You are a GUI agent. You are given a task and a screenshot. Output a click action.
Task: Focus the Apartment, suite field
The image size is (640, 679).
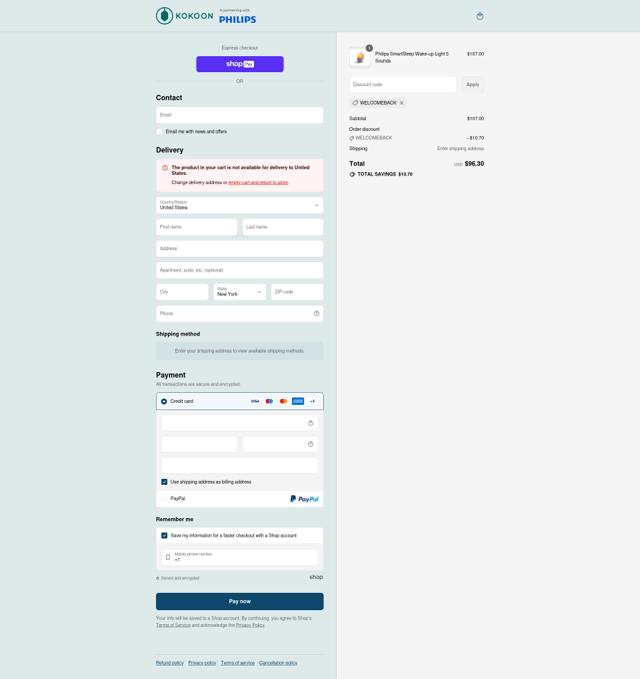tap(239, 270)
